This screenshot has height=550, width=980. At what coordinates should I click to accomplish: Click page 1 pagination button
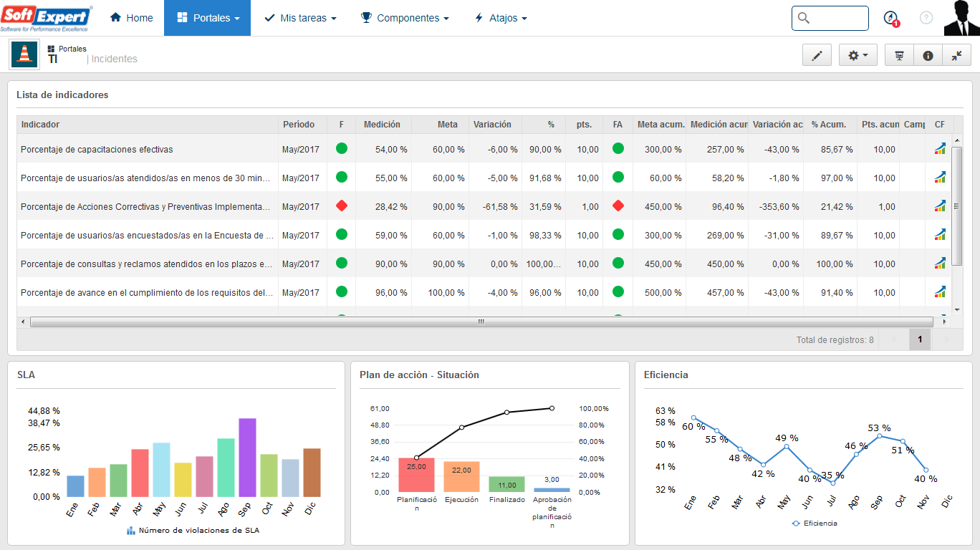pos(920,339)
